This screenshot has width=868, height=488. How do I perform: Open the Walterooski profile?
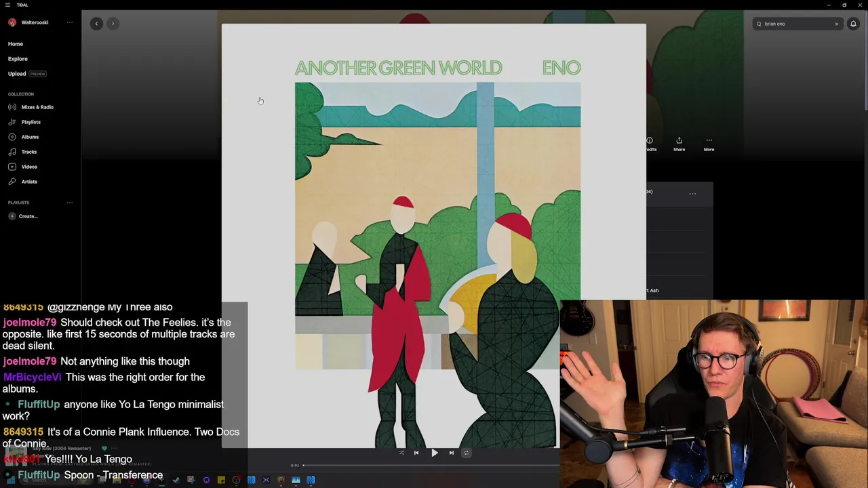tap(28, 22)
